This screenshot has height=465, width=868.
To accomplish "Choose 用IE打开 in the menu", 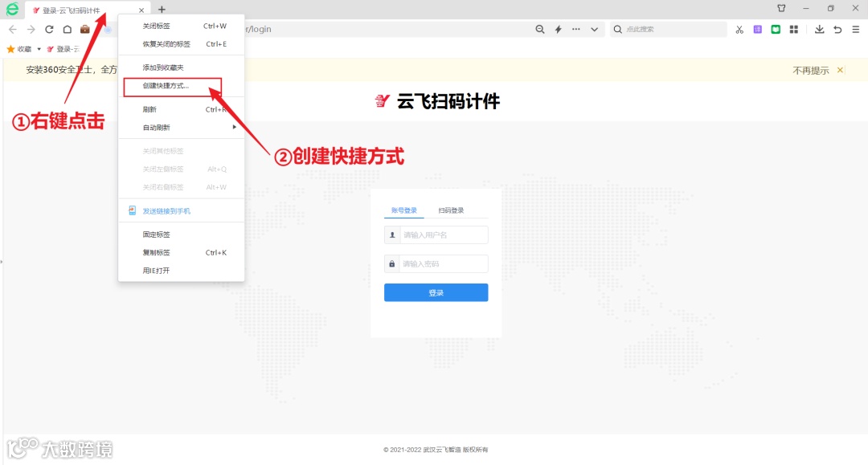I will pyautogui.click(x=181, y=271).
